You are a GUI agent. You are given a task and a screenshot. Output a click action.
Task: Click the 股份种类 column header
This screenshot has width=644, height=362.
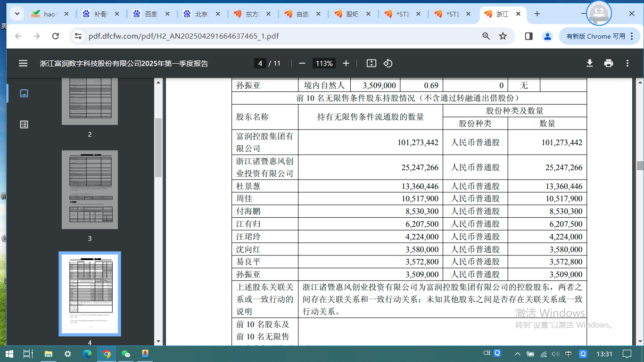[x=475, y=123]
